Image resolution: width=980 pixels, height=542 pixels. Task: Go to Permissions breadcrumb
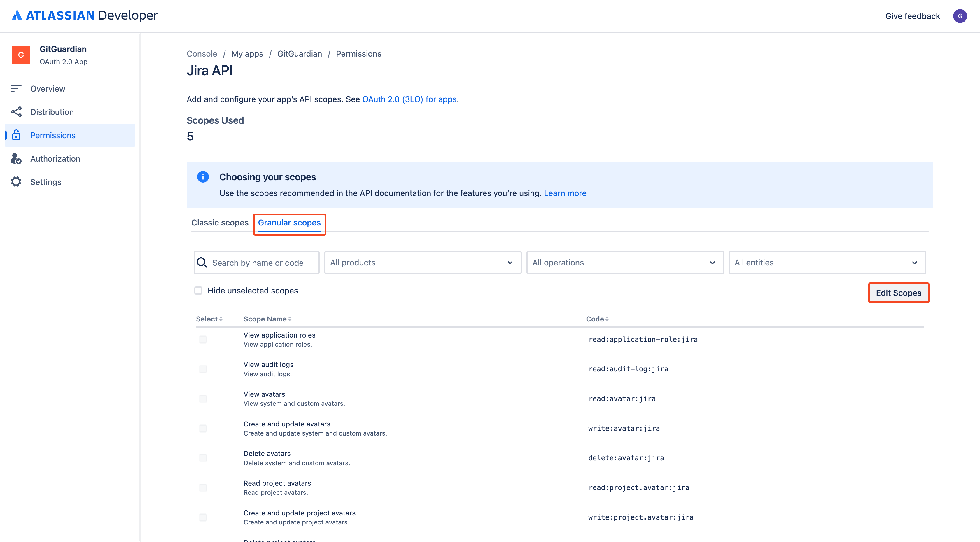358,54
